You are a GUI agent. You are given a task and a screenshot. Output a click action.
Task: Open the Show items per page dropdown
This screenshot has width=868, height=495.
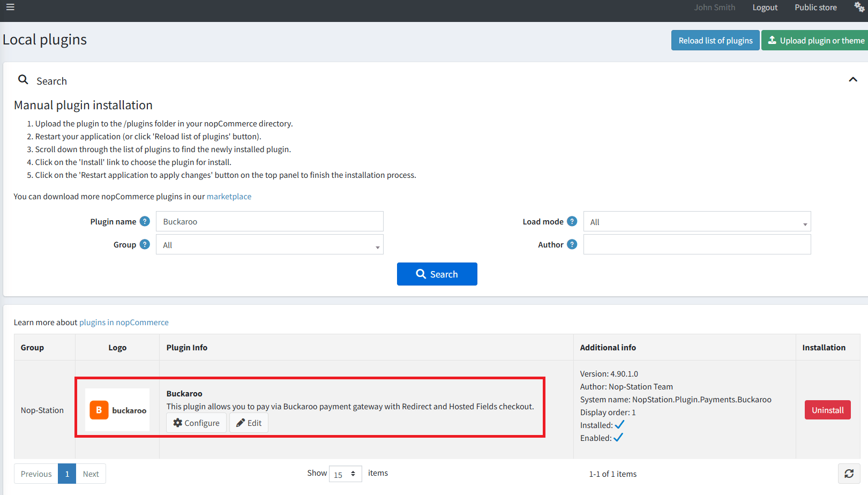346,474
